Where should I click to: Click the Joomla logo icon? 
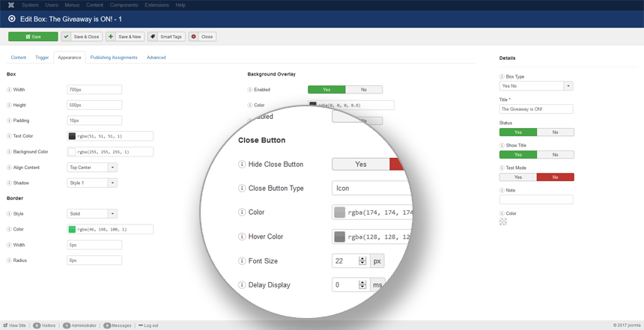click(11, 5)
